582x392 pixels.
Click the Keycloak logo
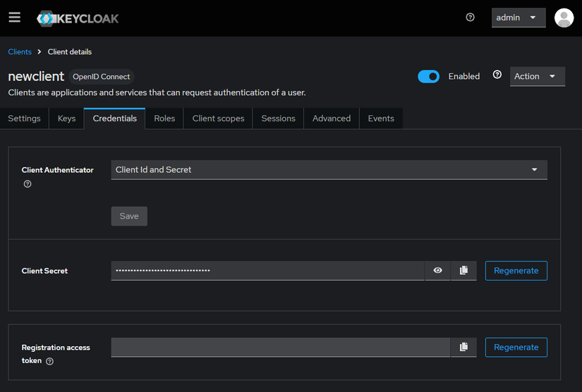point(78,18)
